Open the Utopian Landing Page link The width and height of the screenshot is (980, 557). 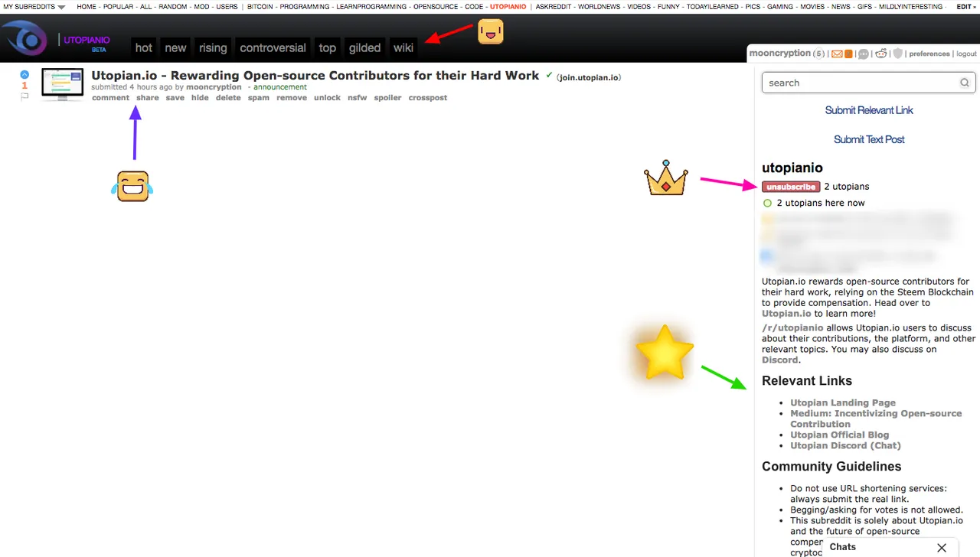point(843,402)
